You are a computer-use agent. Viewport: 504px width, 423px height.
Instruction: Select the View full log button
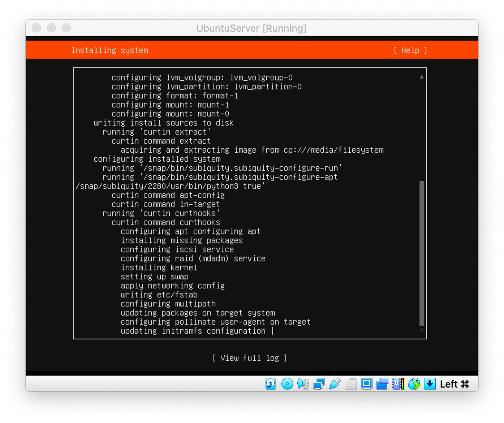pos(249,358)
